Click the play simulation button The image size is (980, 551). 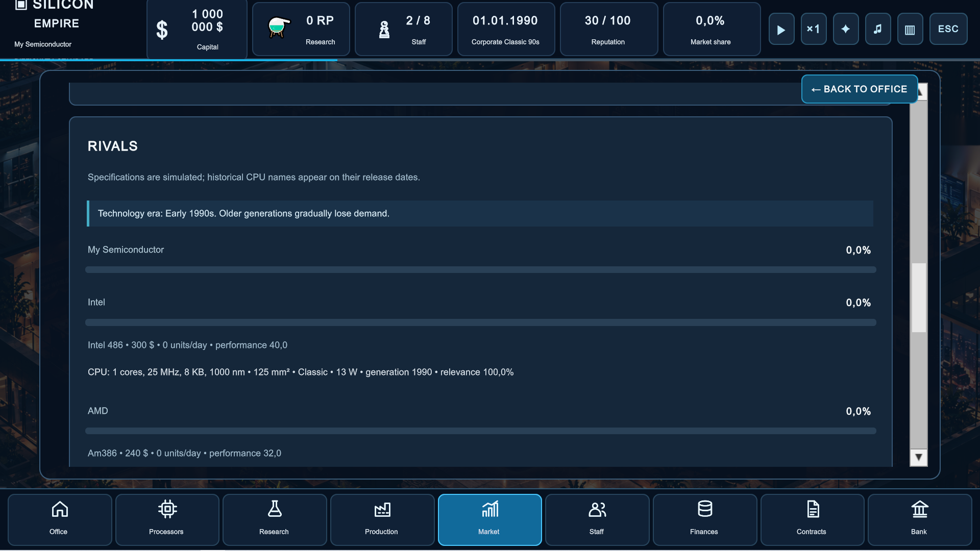tap(781, 29)
